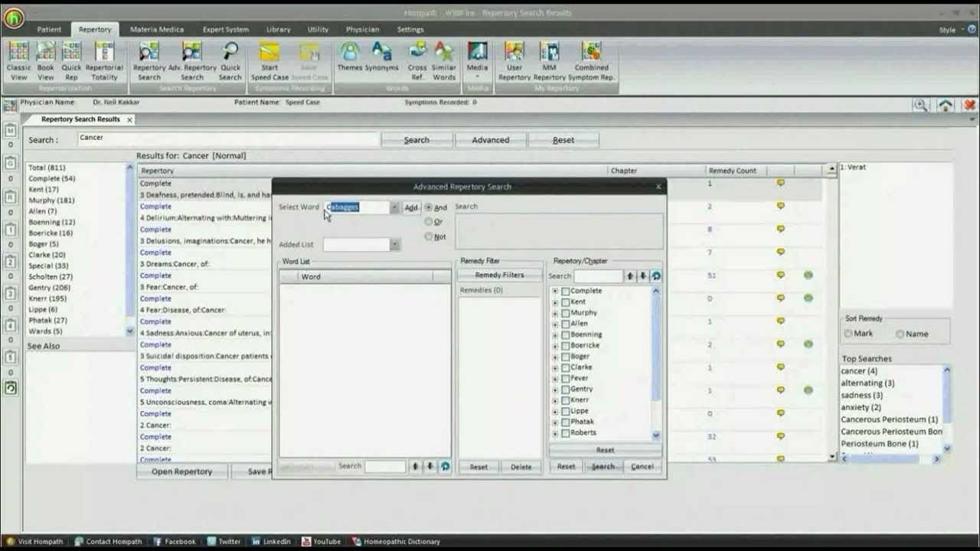Screen dimensions: 980x551
Task: Launch Adv. Repertory Search ribbon icon
Action: [x=192, y=61]
